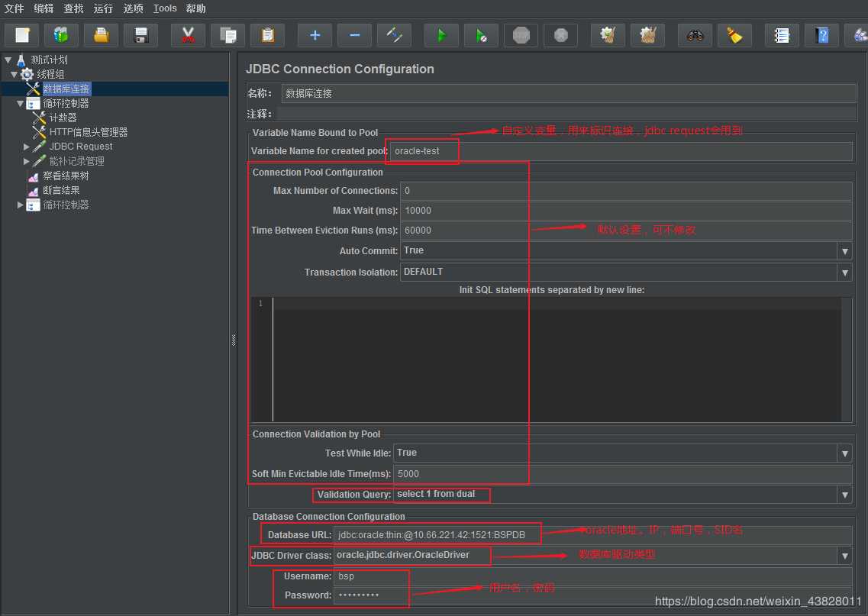Click the Max Wait (ms) field

pos(626,211)
